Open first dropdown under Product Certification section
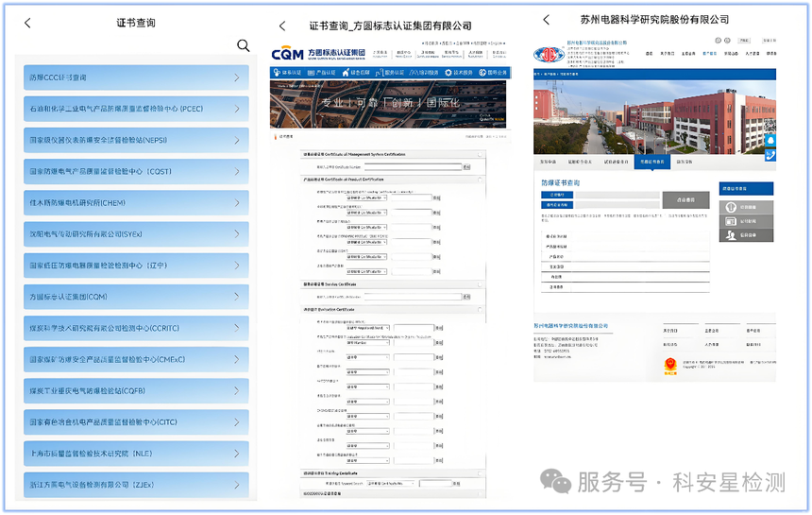 coord(366,197)
